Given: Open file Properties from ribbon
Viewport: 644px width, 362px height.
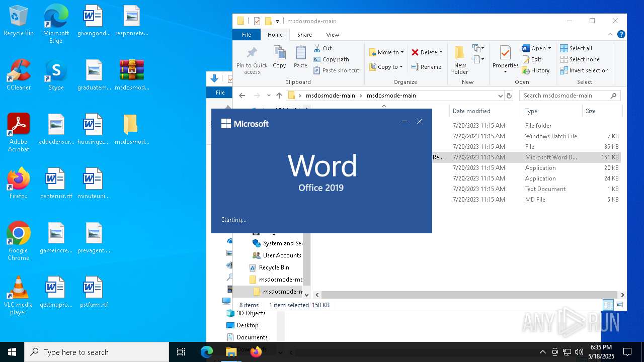Looking at the screenshot, I should coord(505,59).
